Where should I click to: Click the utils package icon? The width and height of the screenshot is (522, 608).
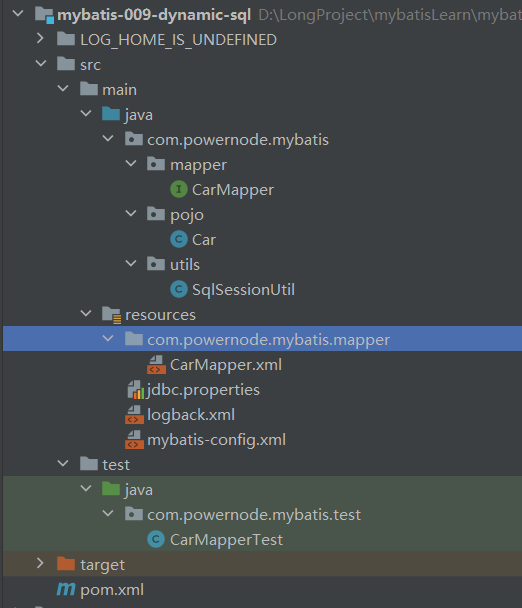click(156, 264)
